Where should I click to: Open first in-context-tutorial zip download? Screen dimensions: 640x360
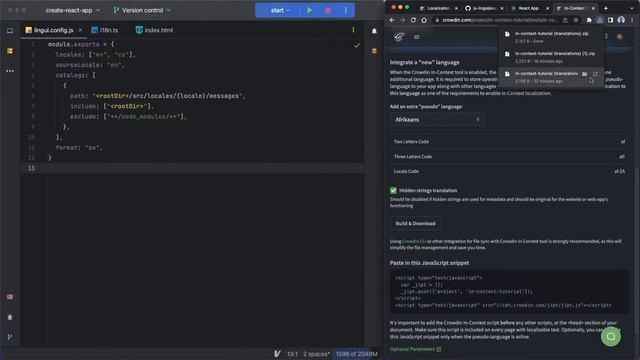551,37
